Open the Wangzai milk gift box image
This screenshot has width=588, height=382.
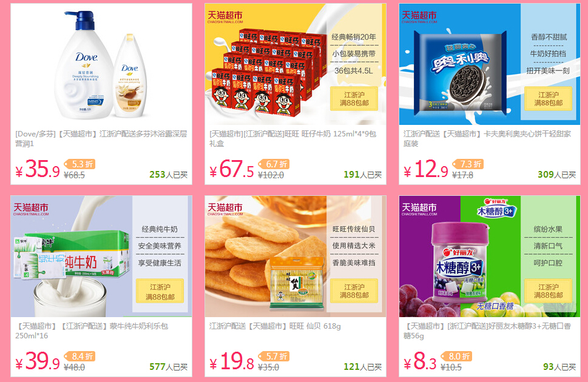[296, 64]
